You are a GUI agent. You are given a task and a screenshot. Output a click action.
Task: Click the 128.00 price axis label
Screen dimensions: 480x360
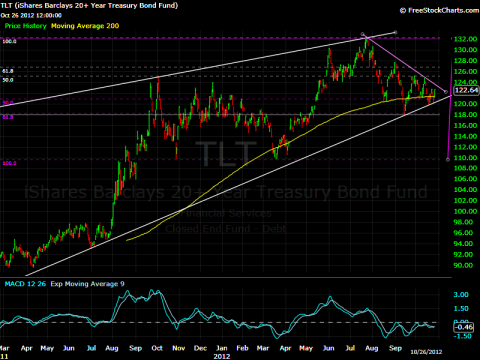(465, 61)
